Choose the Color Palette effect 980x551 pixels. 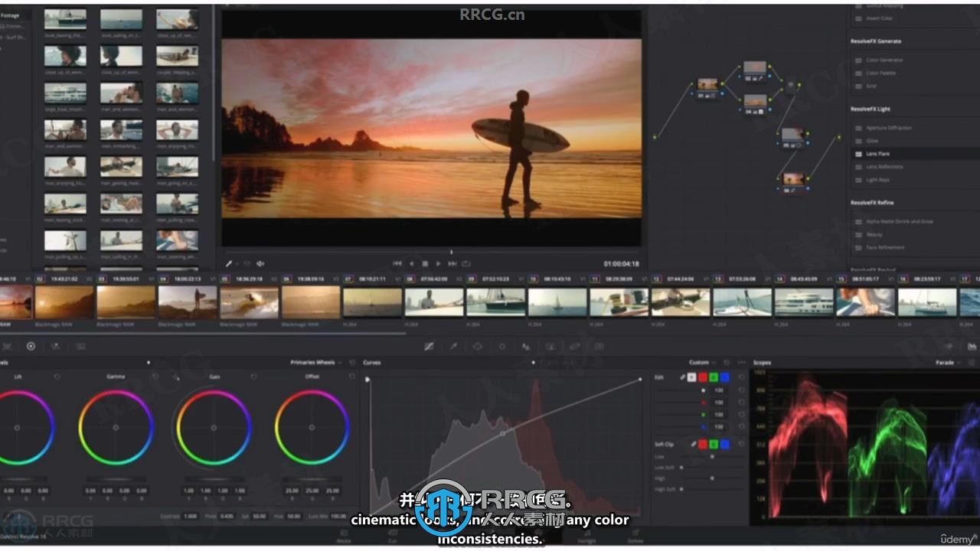[x=880, y=73]
